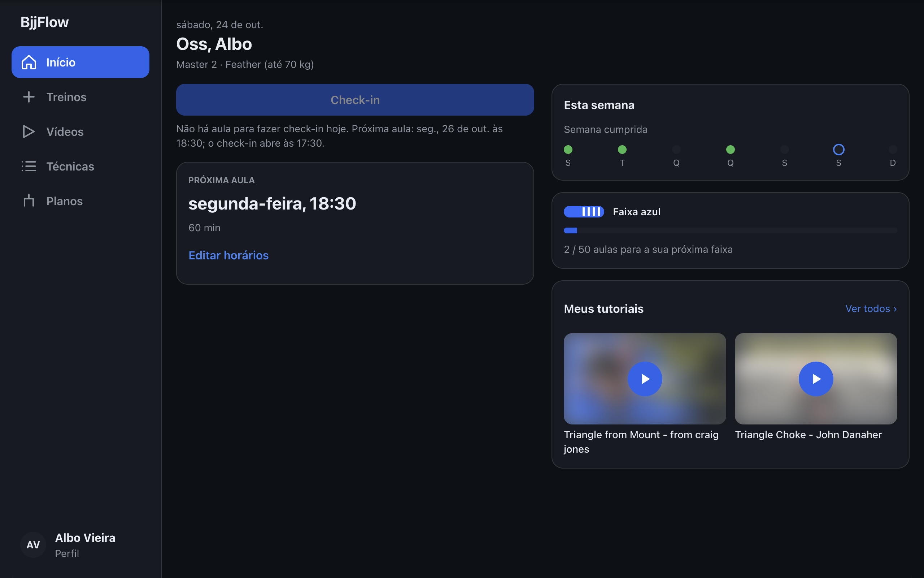Click the Editar horários link

228,255
